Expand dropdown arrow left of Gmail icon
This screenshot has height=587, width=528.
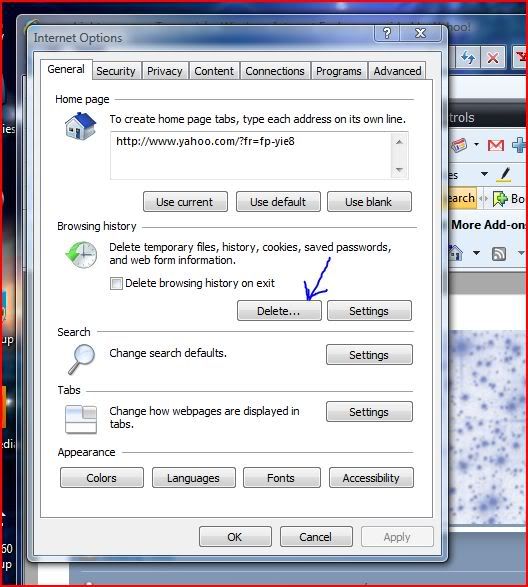476,144
